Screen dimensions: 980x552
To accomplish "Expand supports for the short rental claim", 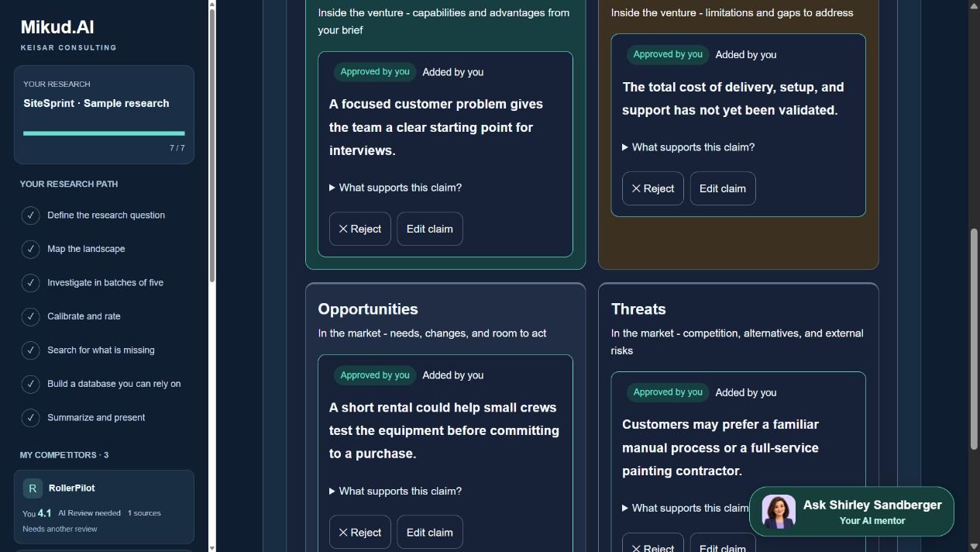I will coord(395,491).
